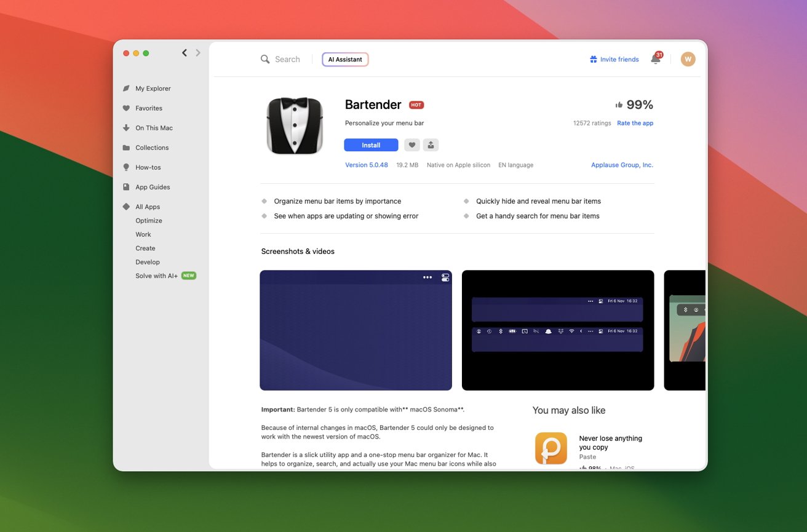Click the Bartender tuxedo app icon
Screen dimensions: 807x532
(295, 125)
